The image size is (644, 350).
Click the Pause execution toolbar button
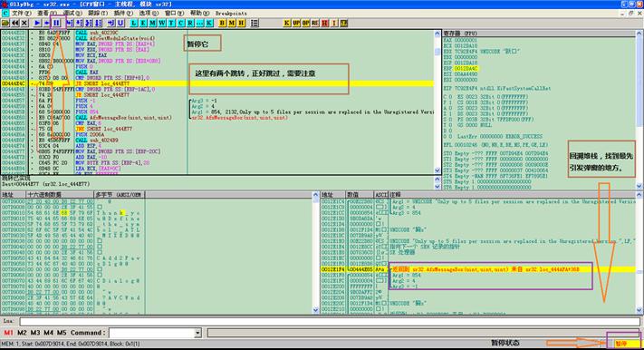56,23
